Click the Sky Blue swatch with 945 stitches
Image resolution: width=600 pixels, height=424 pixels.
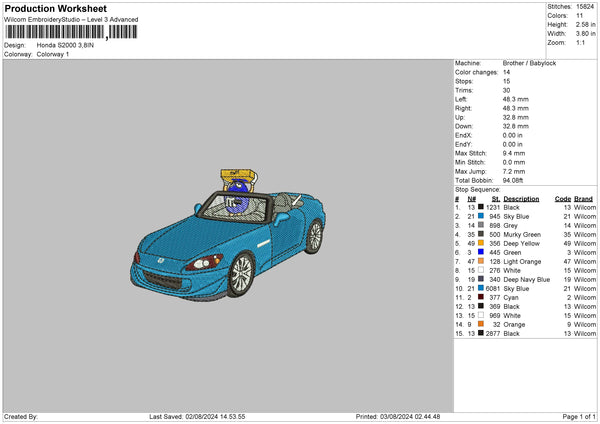click(x=481, y=216)
